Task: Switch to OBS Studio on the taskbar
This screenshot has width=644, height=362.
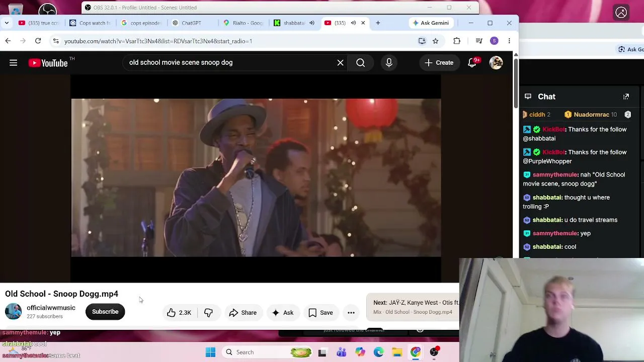Action: pos(434,352)
